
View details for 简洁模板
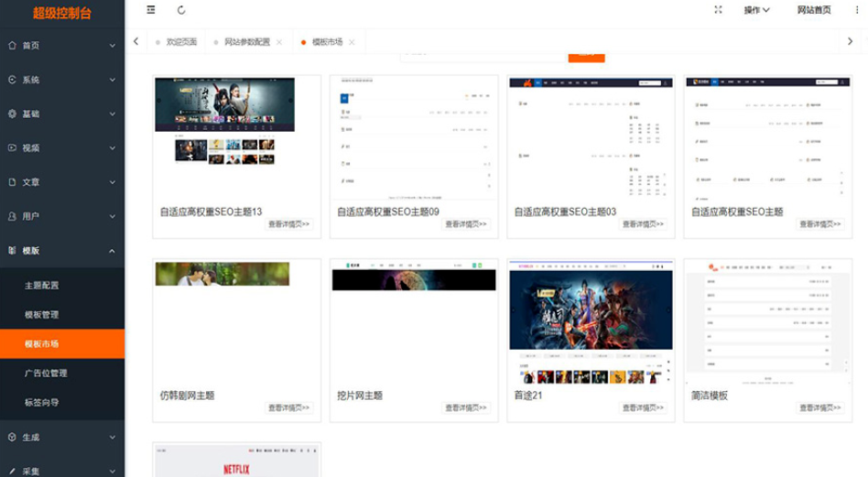point(819,407)
